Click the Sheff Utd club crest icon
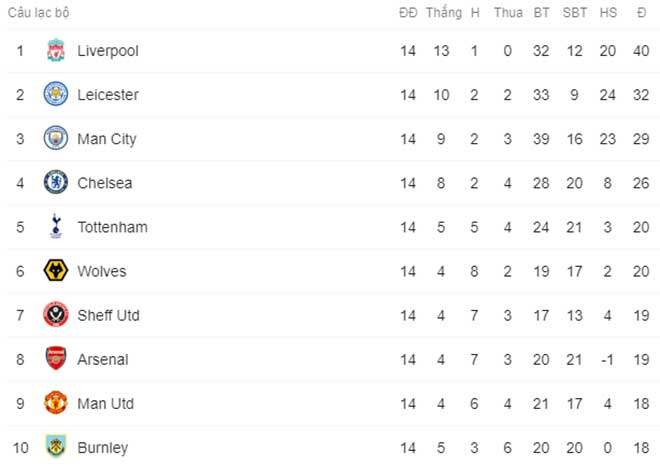Image resolution: width=660 pixels, height=467 pixels. (x=55, y=315)
